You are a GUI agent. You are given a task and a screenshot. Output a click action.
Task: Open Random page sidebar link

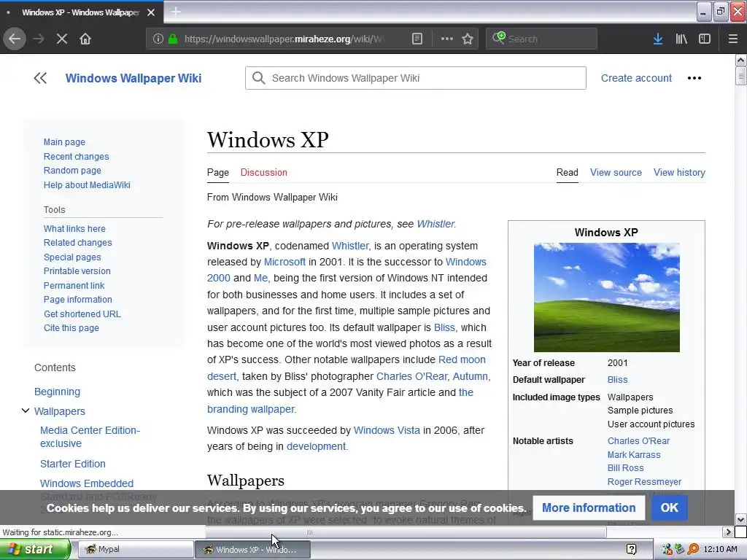point(72,171)
